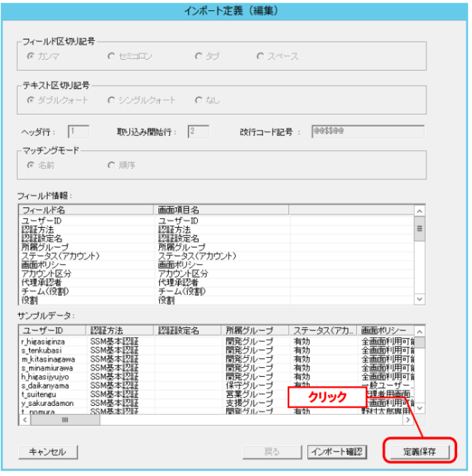Click the 画面項目名 column header
This screenshot has width=472, height=476.
(221, 210)
